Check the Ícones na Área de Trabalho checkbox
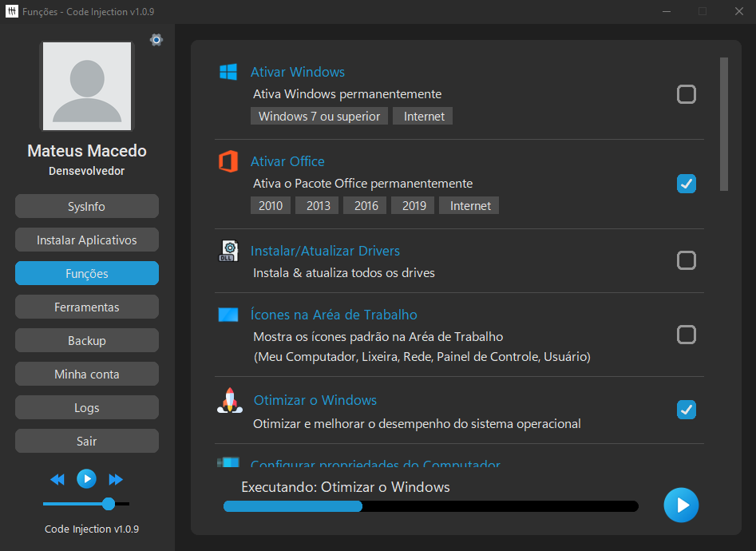 click(x=686, y=335)
